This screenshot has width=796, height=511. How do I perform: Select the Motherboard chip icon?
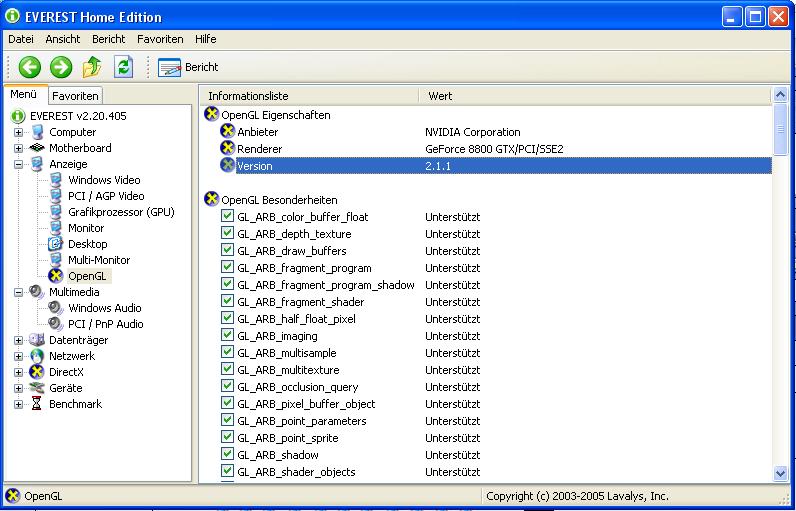coord(37,148)
